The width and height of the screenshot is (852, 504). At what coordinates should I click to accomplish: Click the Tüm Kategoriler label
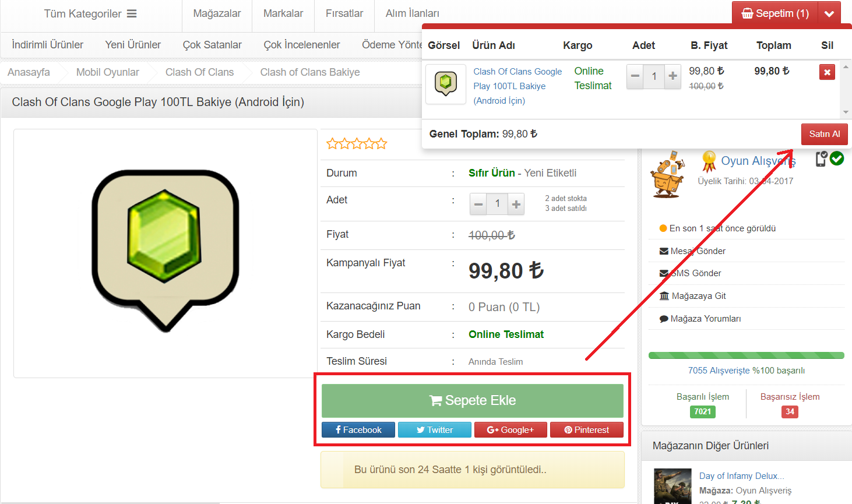83,13
